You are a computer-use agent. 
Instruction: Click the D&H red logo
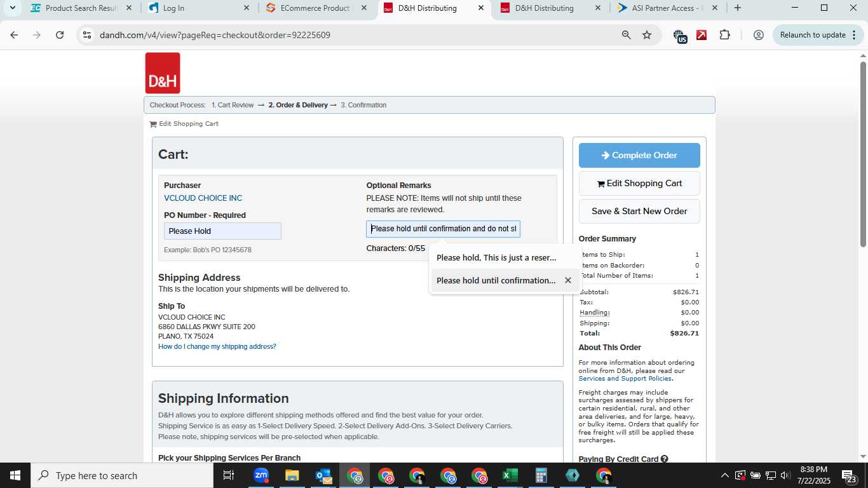point(163,73)
